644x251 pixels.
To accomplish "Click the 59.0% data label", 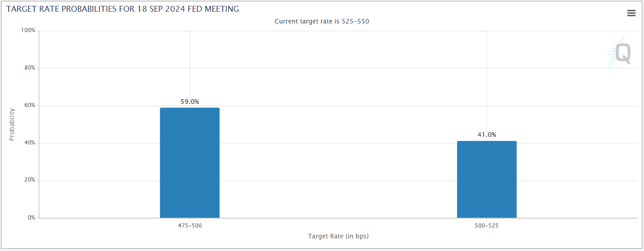I will tap(190, 102).
